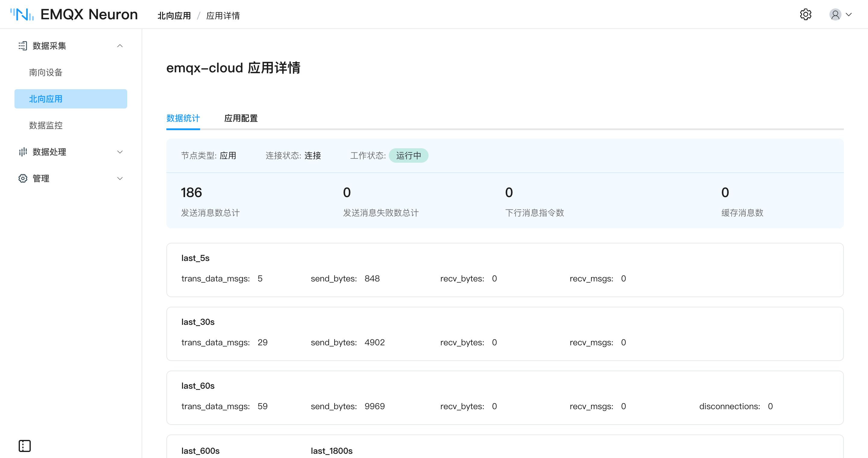Expand the 管理 menu chevron
Image resolution: width=868 pixels, height=458 pixels.
pos(120,178)
